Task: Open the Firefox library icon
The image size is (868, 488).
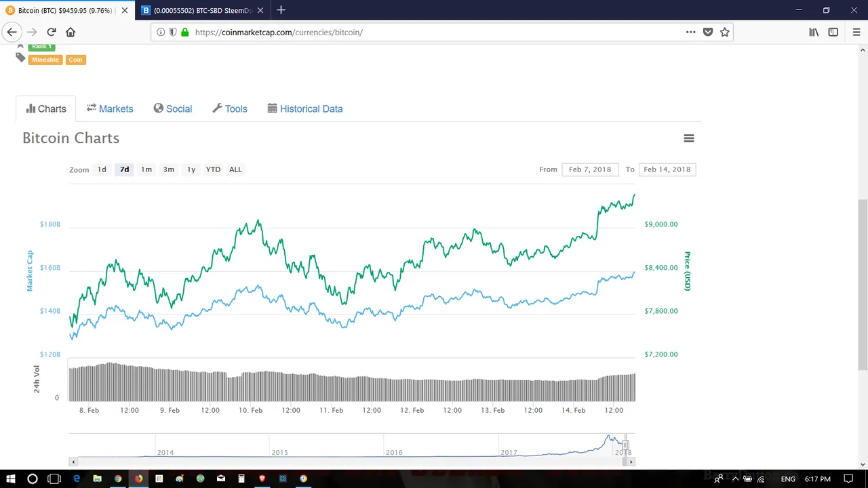Action: point(814,32)
